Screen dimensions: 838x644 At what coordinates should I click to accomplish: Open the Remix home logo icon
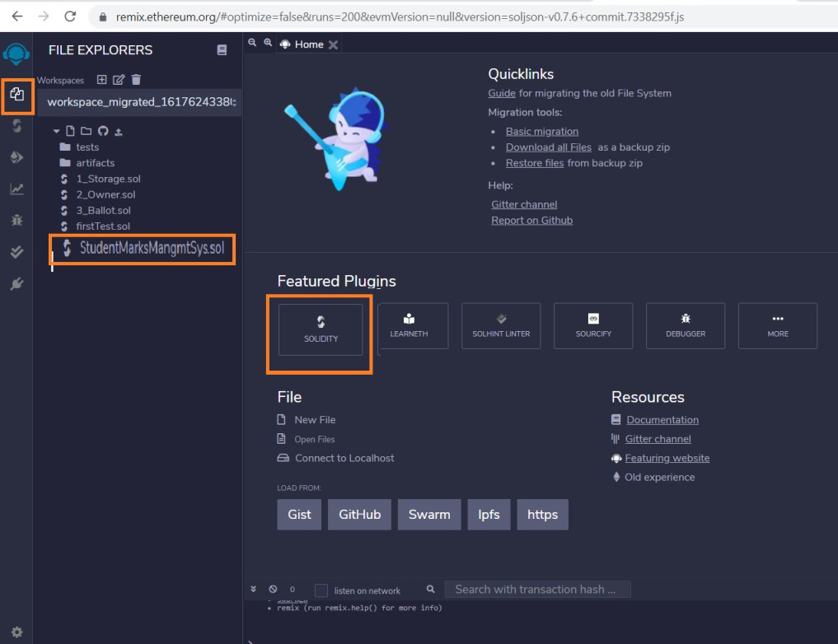pyautogui.click(x=16, y=54)
